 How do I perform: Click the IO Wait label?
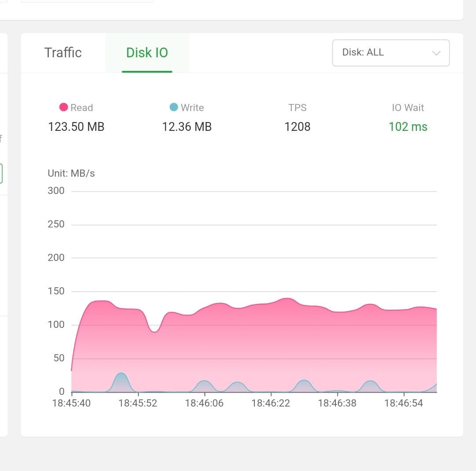408,108
